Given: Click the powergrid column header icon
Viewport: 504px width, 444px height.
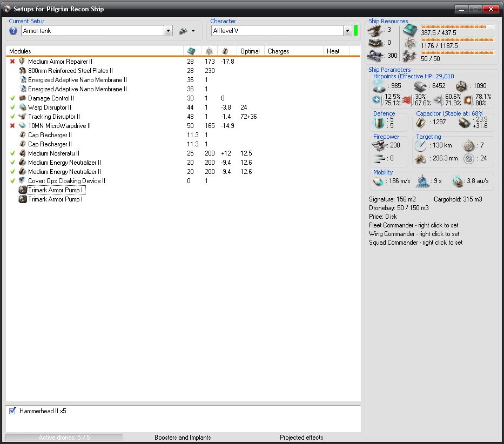Looking at the screenshot, I should pyautogui.click(x=209, y=51).
